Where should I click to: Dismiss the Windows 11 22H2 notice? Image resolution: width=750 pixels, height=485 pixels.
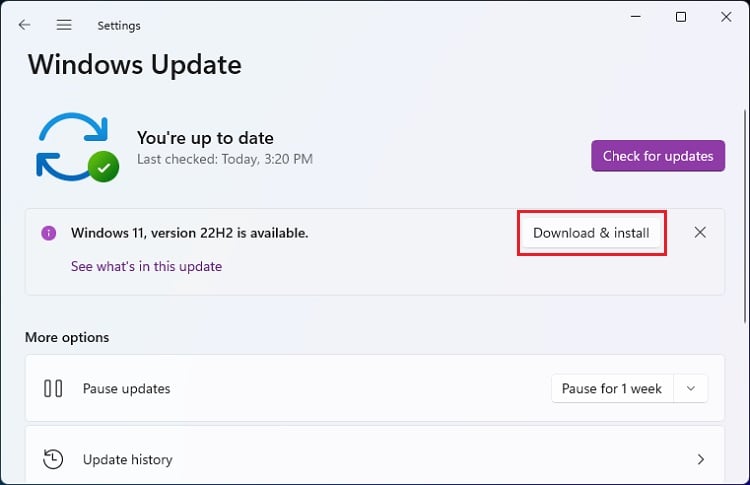click(700, 233)
